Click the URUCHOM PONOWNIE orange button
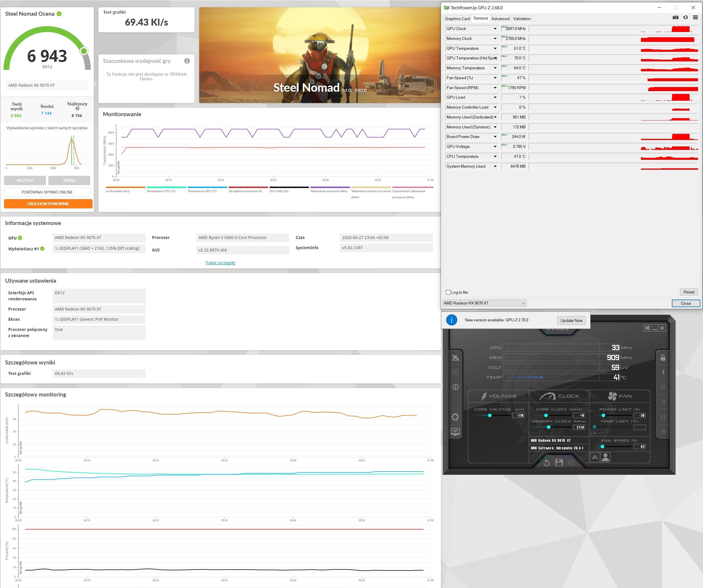Viewport: 703px width, 588px height. click(48, 204)
